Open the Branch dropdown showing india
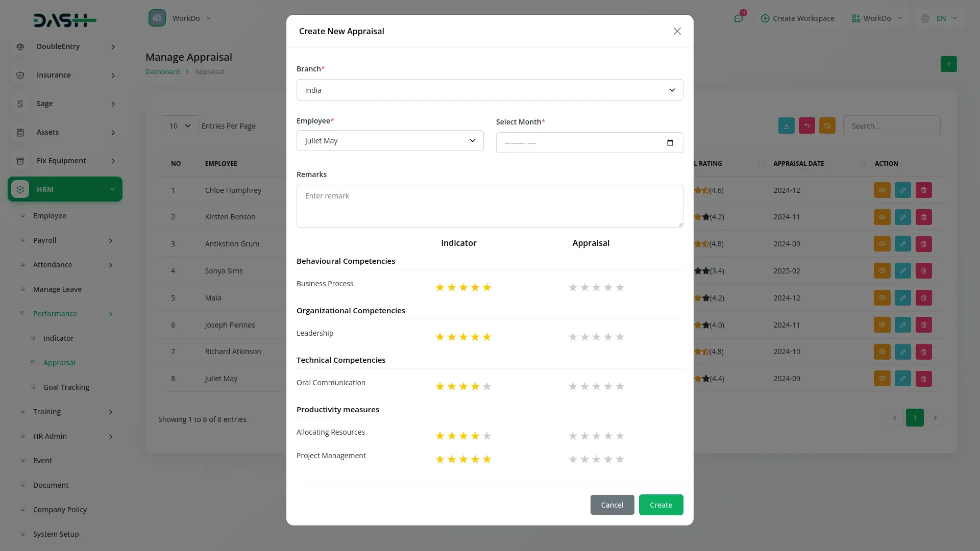 pos(489,90)
